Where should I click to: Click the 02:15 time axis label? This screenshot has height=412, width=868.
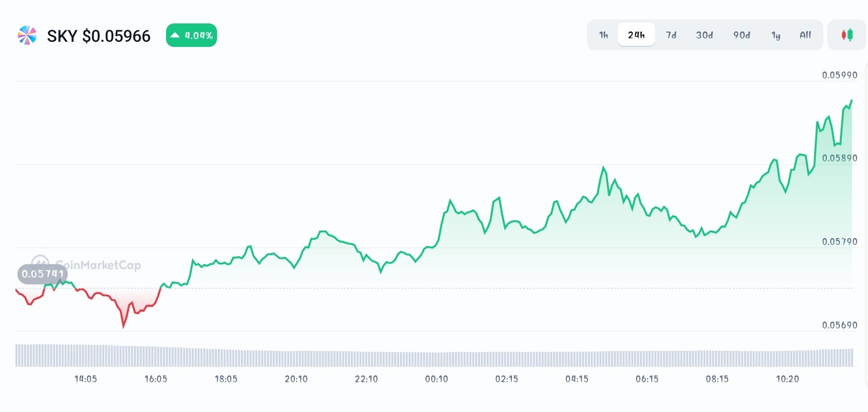[x=507, y=379]
